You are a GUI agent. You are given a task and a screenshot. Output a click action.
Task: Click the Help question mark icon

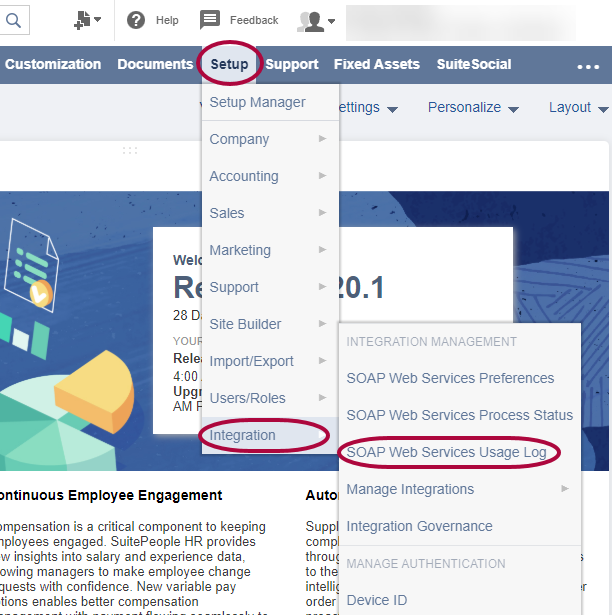tap(136, 20)
